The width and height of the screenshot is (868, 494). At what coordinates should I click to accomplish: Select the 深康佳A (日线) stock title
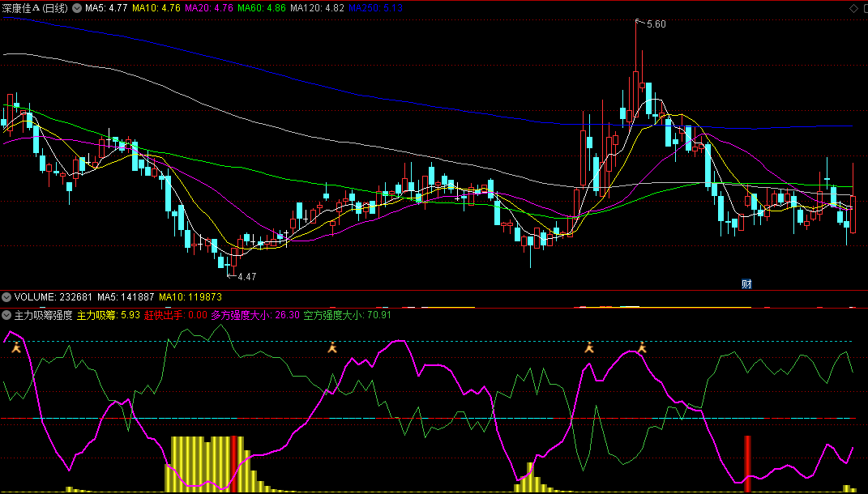(x=36, y=8)
